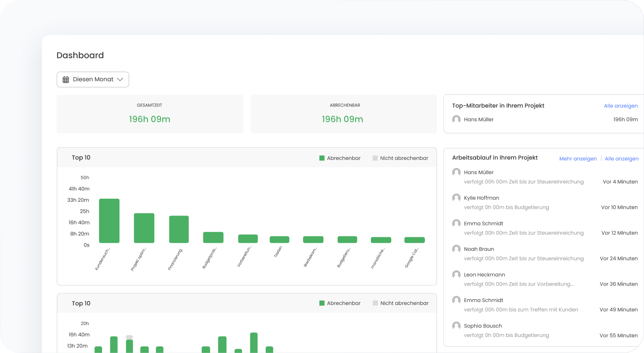
Task: Open the Gesamtzeit 196h 09m card
Action: 150,114
